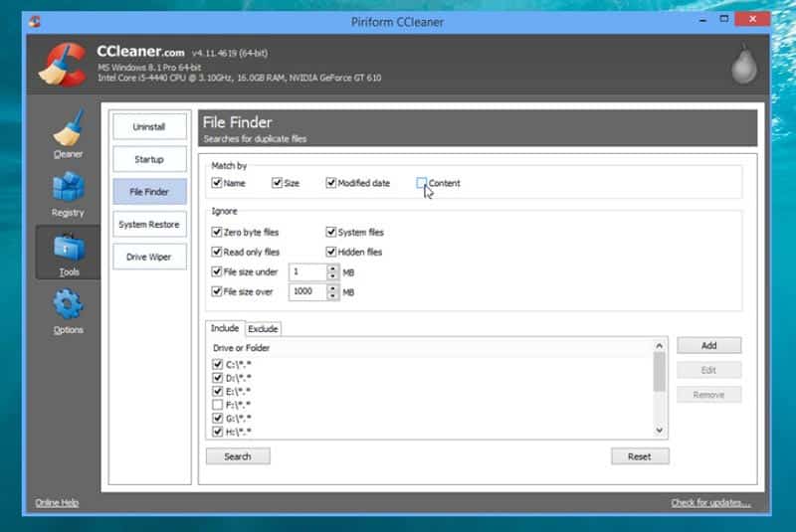Screen dimensions: 796x532
Task: Enable the Content match checkbox
Action: point(422,183)
